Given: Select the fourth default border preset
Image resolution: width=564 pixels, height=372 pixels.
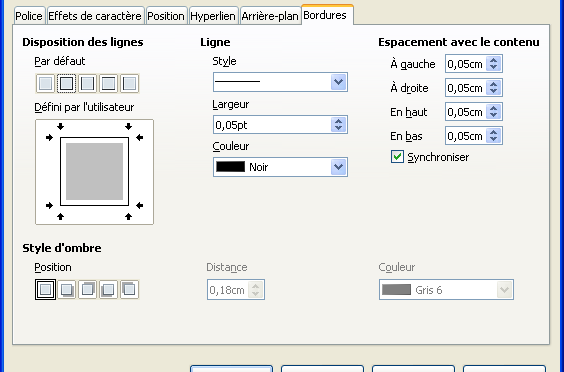Looking at the screenshot, I should click(x=108, y=83).
